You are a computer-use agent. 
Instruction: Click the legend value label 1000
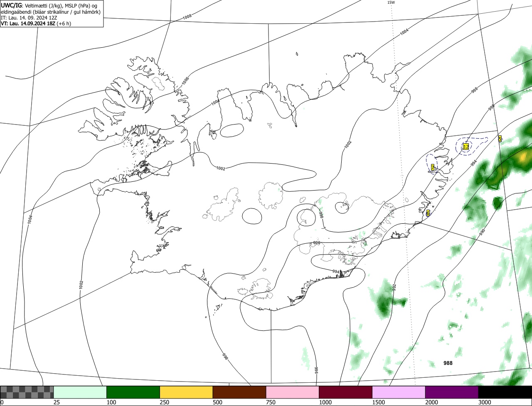[325, 402]
